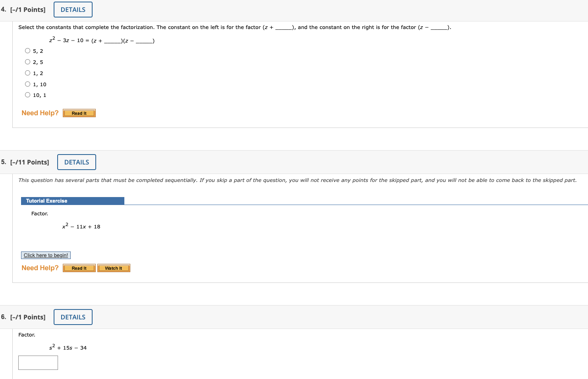Open DETAILS for question 6

(x=73, y=317)
